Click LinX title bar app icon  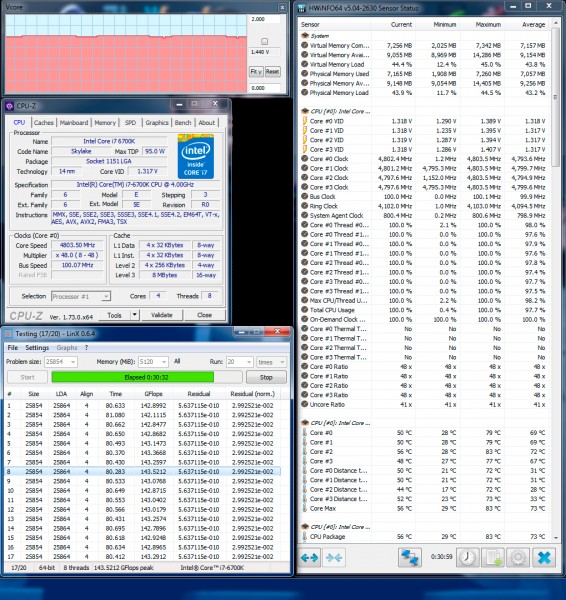pyautogui.click(x=8, y=334)
